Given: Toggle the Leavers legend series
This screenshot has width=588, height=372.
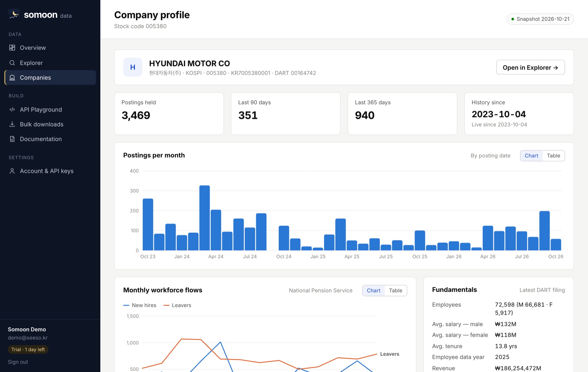Looking at the screenshot, I should (x=177, y=305).
